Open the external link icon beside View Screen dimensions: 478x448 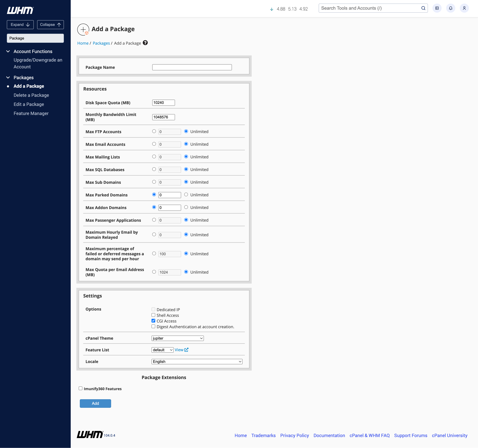[x=186, y=350]
